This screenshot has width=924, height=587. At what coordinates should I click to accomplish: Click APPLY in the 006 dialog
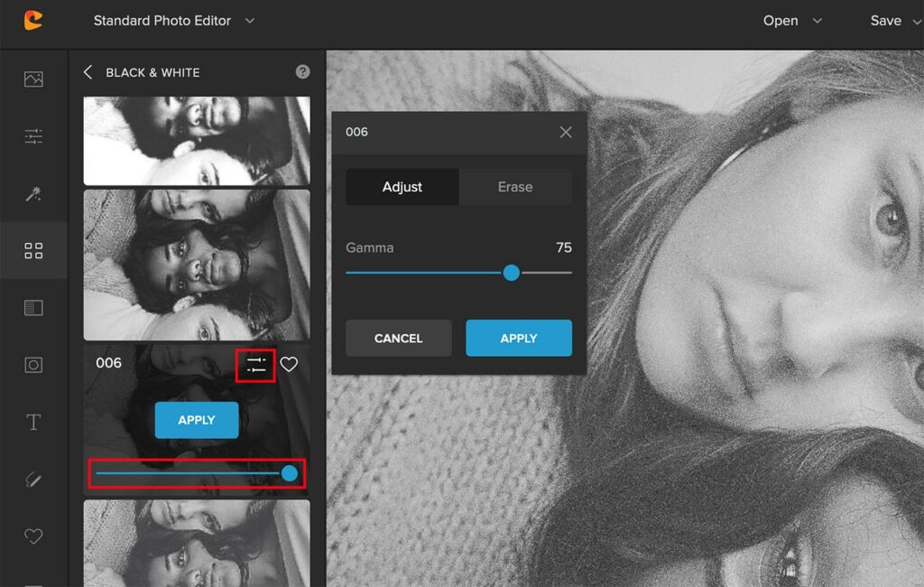(x=519, y=338)
